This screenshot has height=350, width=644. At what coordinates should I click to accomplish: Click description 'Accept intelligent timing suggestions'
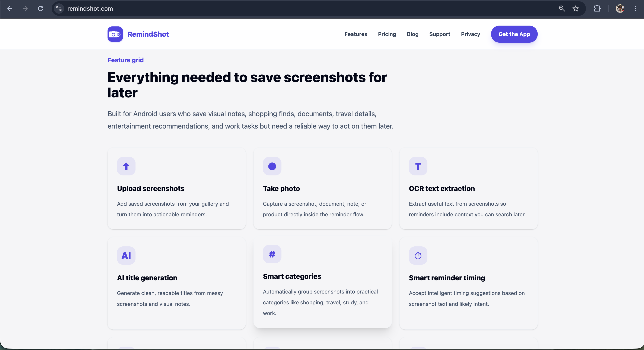467,299
